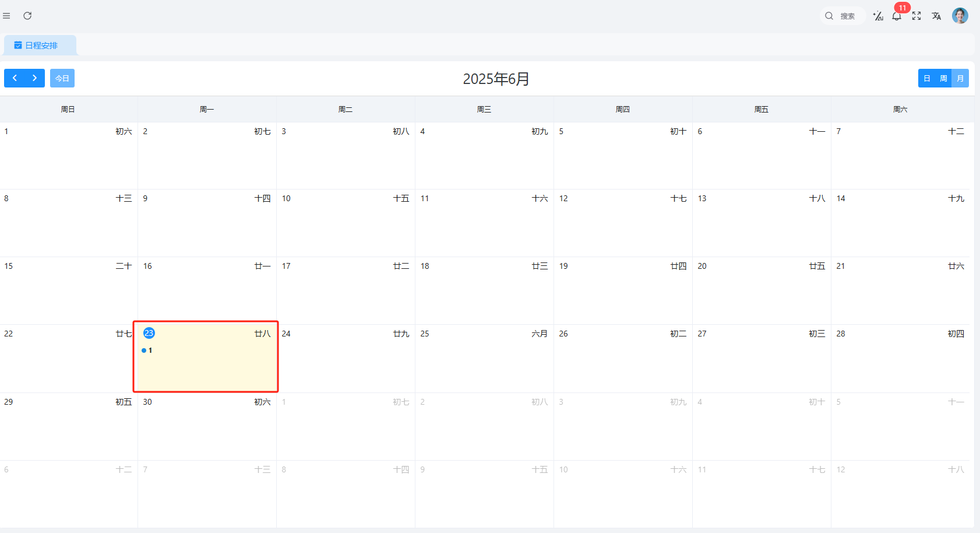Click the 初六 lunar label beside date 1

click(124, 131)
